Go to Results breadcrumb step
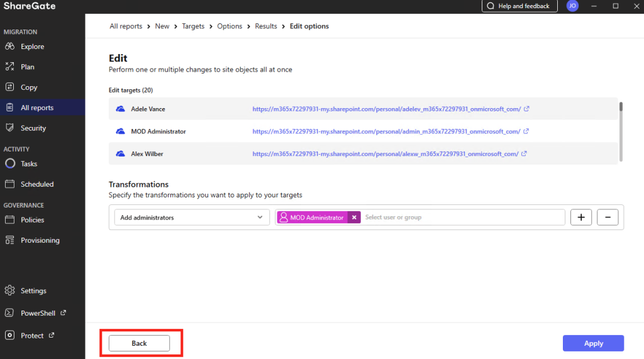Screen dimensions: 644x359 tap(266, 26)
